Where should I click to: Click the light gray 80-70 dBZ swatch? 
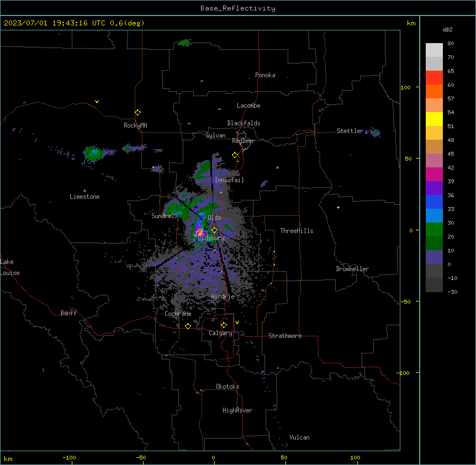coord(434,50)
